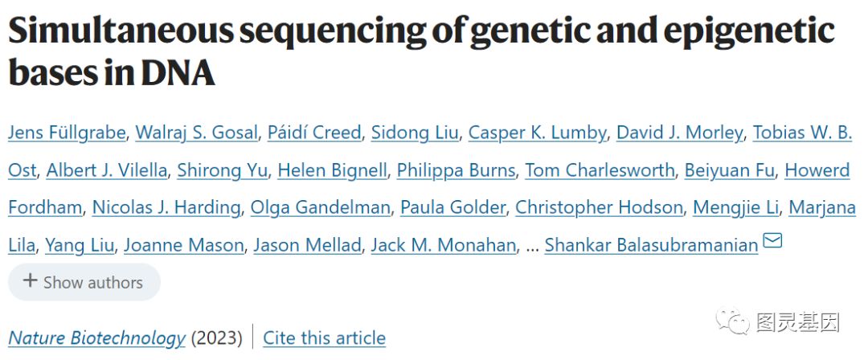
Task: Open the Nature Biotechnology journal link
Action: 96,338
